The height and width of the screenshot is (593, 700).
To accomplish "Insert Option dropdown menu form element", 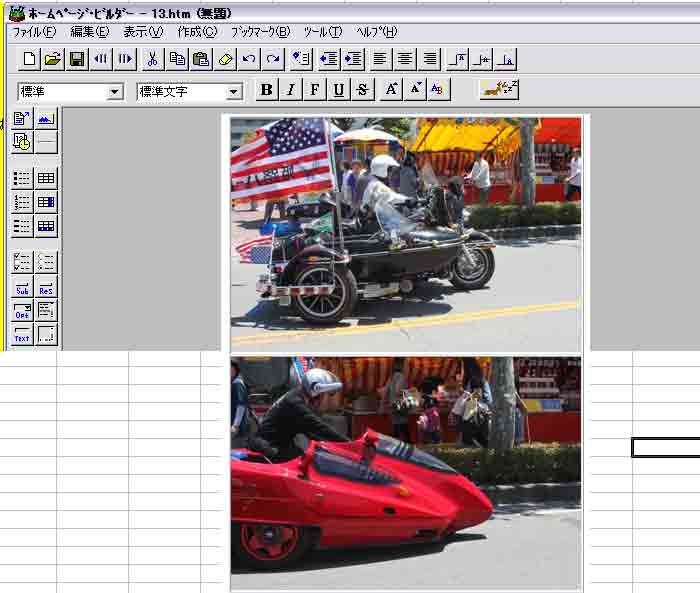I will (22, 311).
